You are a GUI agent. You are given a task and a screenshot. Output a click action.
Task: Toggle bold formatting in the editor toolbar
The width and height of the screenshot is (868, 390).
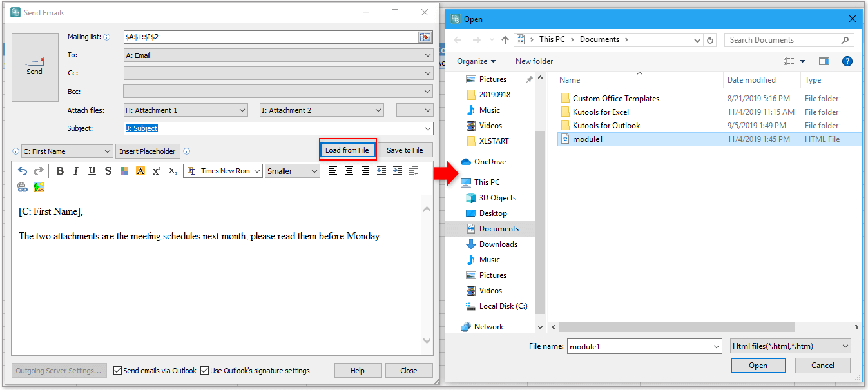tap(60, 171)
